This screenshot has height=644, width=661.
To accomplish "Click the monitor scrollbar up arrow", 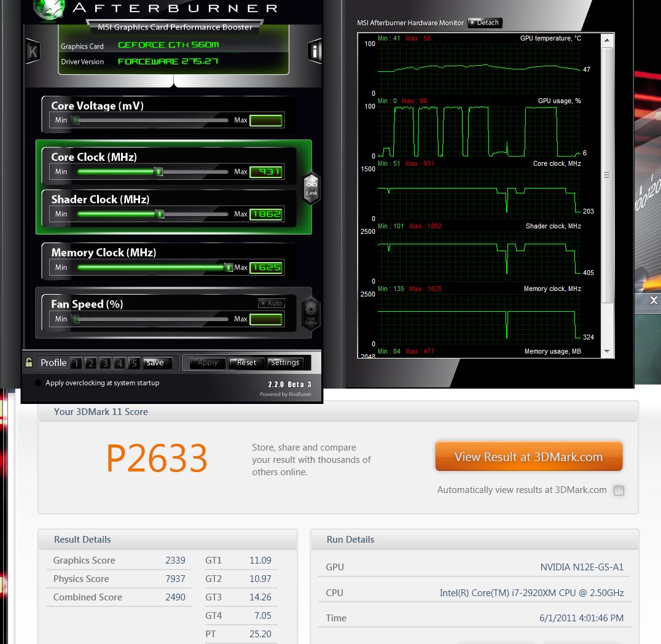I will coord(607,41).
